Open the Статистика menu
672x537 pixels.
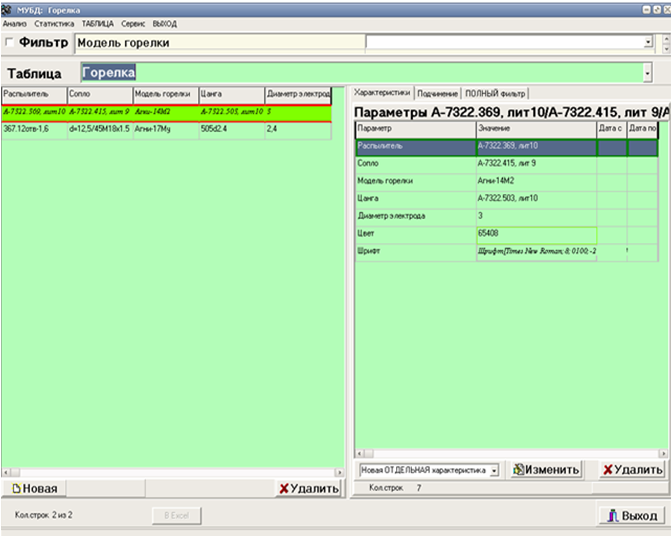coord(54,24)
